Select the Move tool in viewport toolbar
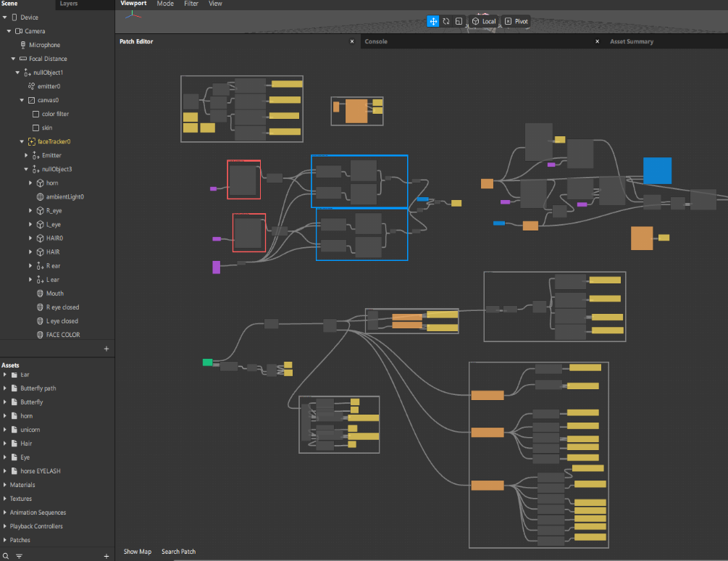The image size is (728, 561). pyautogui.click(x=432, y=21)
